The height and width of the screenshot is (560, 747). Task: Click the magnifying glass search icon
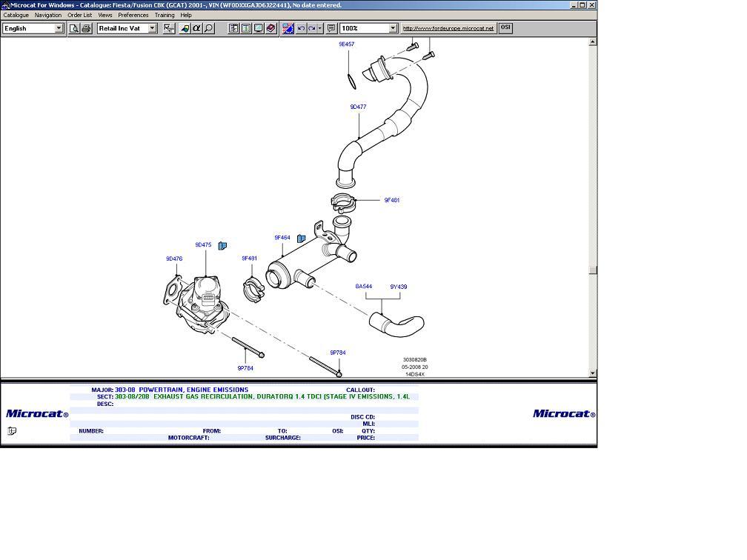tap(209, 28)
